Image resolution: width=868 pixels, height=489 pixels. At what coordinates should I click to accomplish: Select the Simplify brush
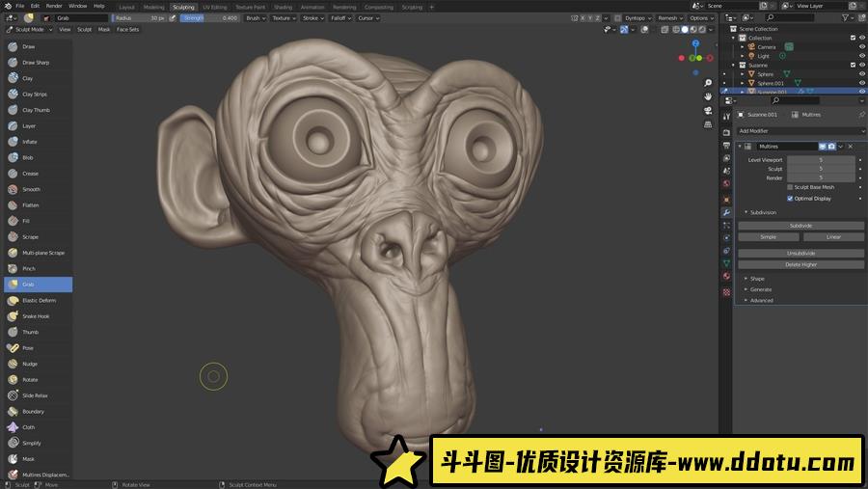(38, 443)
